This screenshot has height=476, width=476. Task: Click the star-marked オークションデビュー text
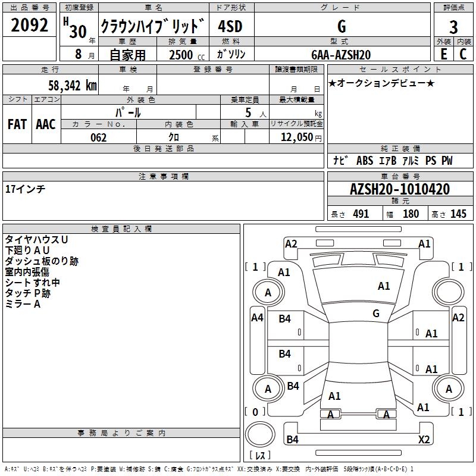point(381,83)
